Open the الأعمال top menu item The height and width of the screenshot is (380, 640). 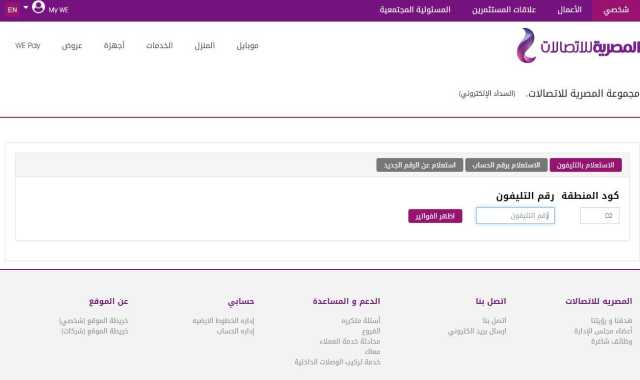[569, 10]
